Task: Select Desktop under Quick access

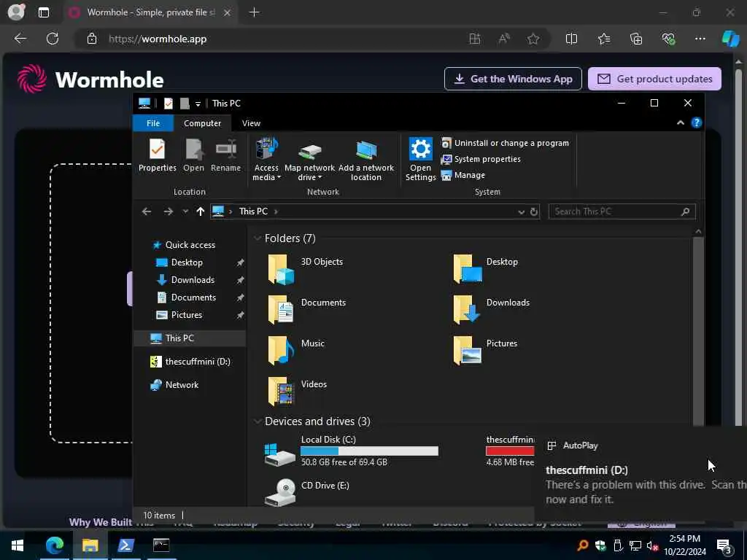Action: (x=186, y=262)
